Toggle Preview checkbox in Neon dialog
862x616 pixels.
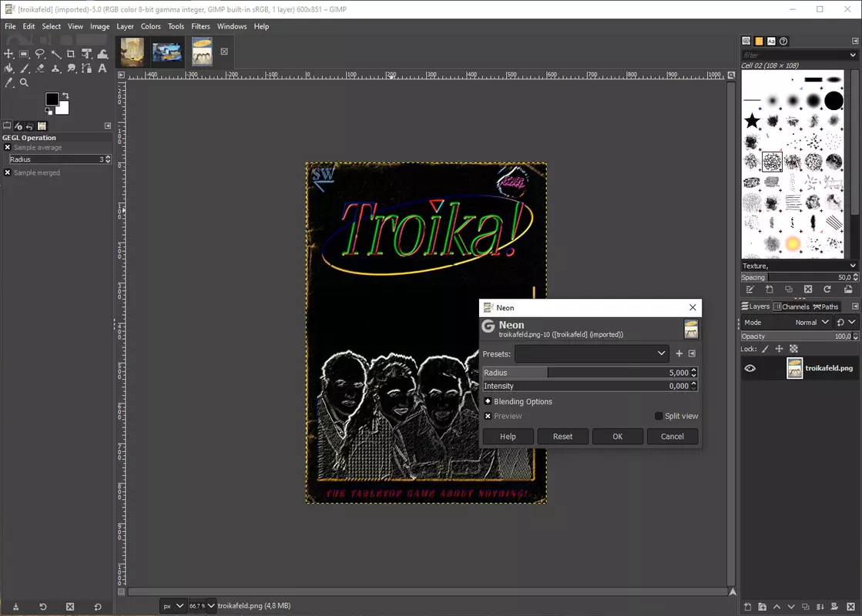click(488, 416)
